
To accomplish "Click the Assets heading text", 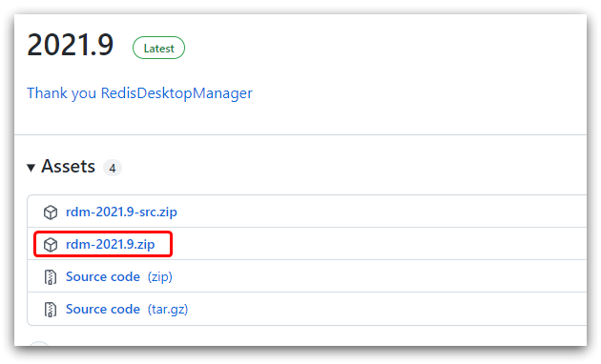I will pos(69,166).
